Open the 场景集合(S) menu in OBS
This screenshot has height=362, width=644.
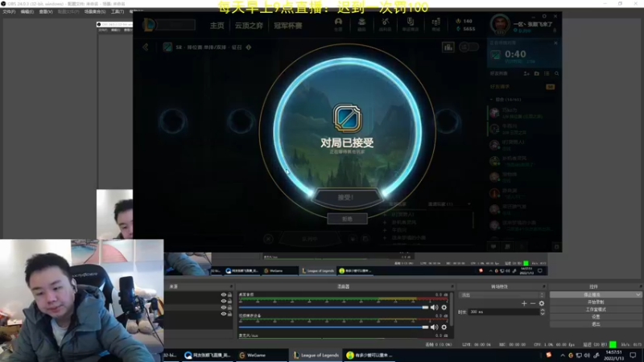(x=95, y=11)
